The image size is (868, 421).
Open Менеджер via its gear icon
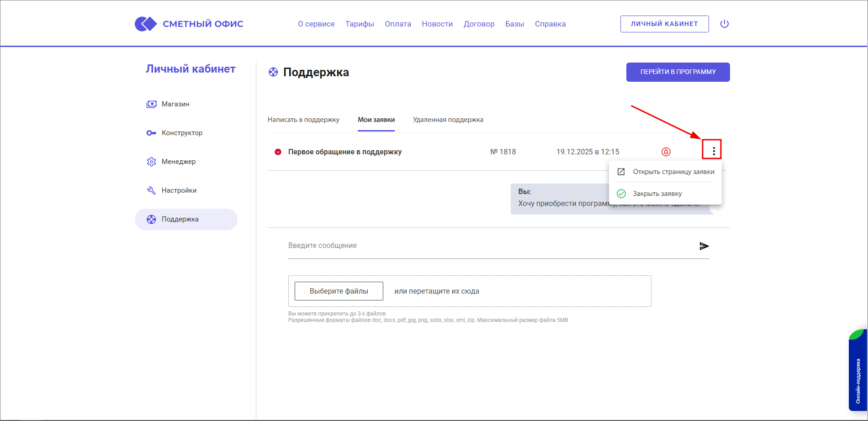[151, 161]
